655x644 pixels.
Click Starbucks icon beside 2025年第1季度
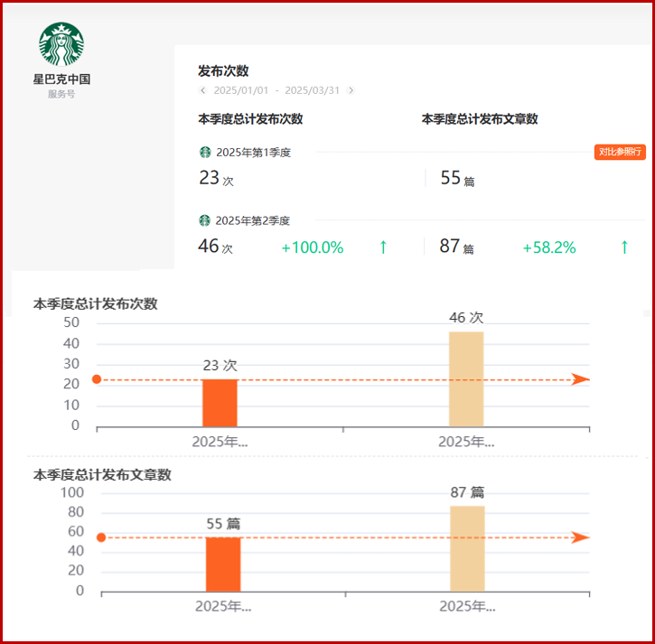coord(205,153)
